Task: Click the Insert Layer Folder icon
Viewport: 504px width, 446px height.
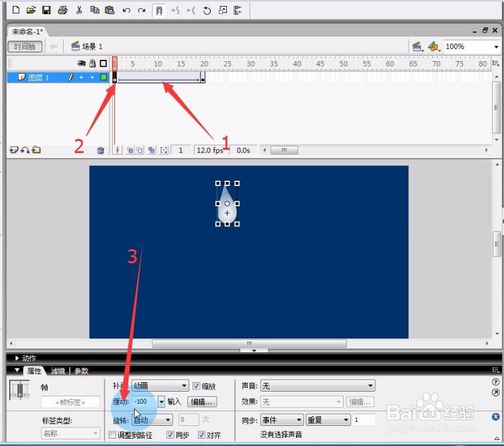Action: click(x=36, y=150)
